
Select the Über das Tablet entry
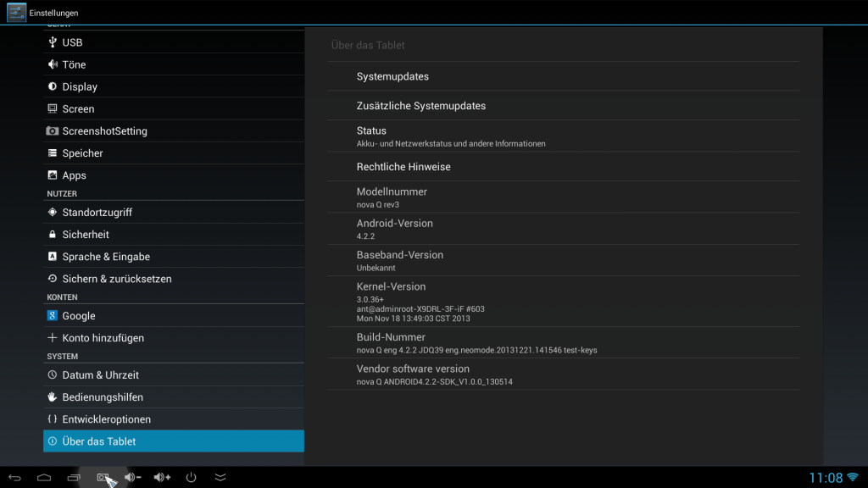pos(174,441)
